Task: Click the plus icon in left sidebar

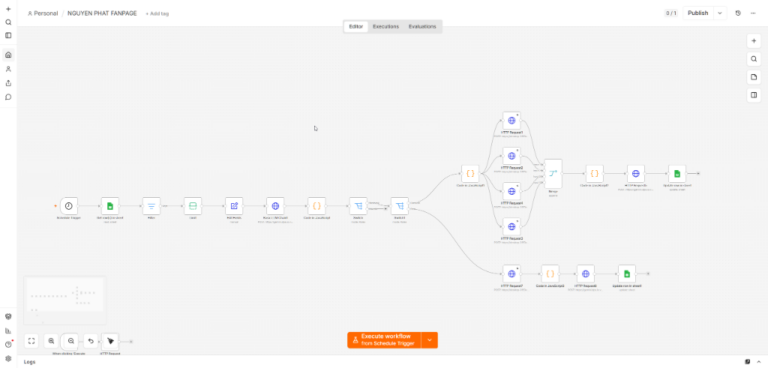Action: [8, 9]
